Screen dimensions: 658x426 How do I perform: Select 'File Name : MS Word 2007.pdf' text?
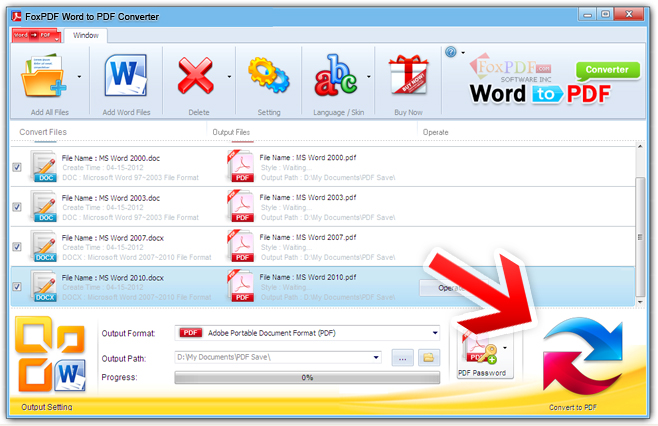308,237
